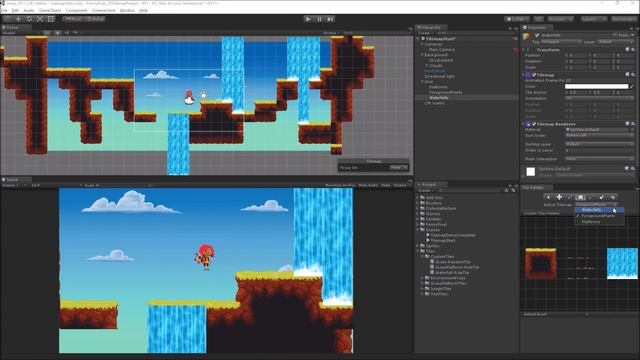Click the Color eyedropper in the Tilemap component

click(632, 87)
